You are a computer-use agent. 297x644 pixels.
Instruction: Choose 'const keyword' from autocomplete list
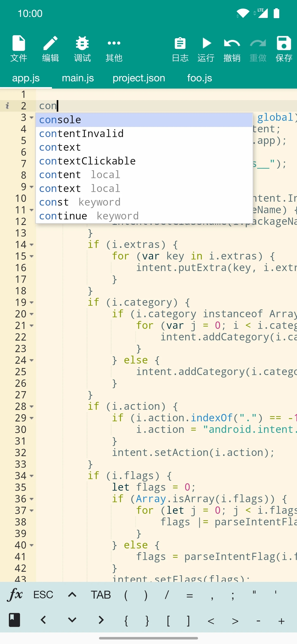144,202
